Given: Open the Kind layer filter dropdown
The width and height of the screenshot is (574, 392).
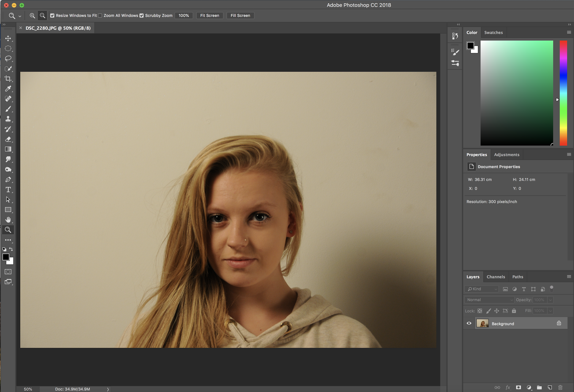Looking at the screenshot, I should 482,289.
